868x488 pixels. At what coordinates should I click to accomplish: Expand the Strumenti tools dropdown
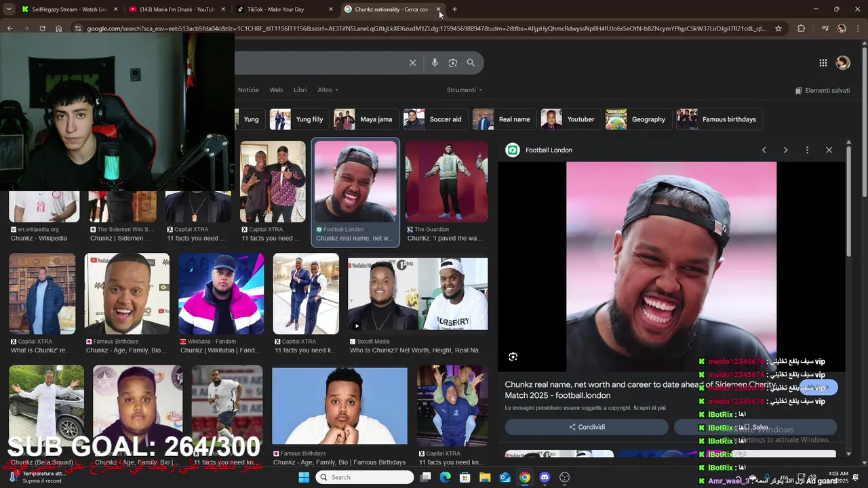click(x=465, y=90)
